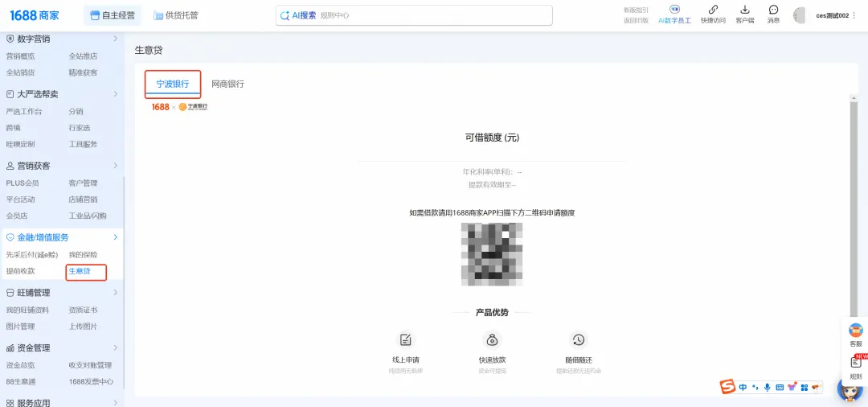868x407 pixels.
Task: Open 先采后付(诚e赊) in the sidebar
Action: [x=32, y=255]
